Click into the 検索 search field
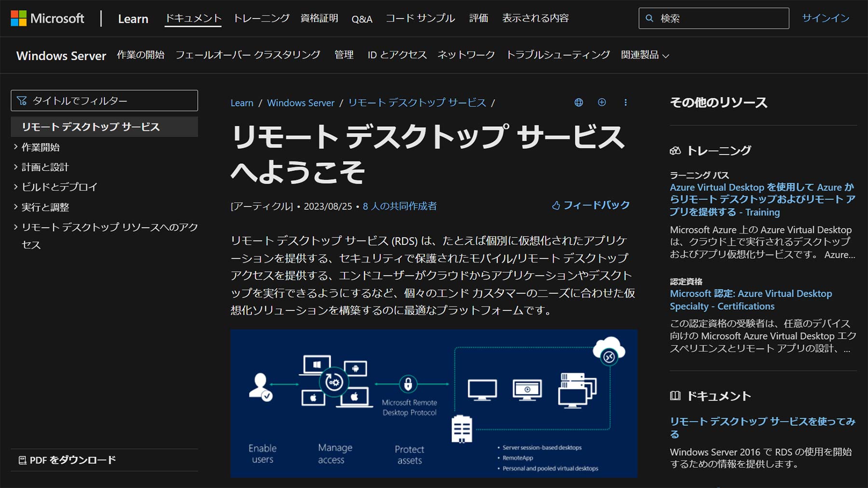Screen dimensions: 868x488 (x=714, y=18)
